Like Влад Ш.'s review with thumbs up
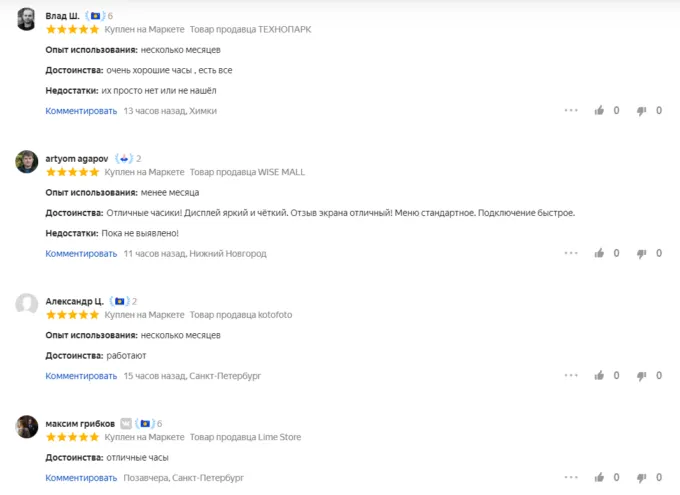The width and height of the screenshot is (680, 495). point(599,111)
